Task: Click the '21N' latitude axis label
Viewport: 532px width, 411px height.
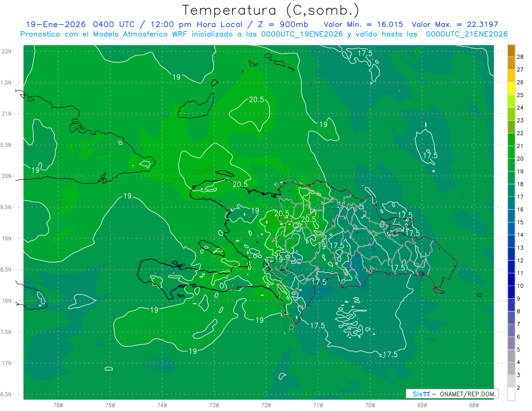Action: pos(8,114)
